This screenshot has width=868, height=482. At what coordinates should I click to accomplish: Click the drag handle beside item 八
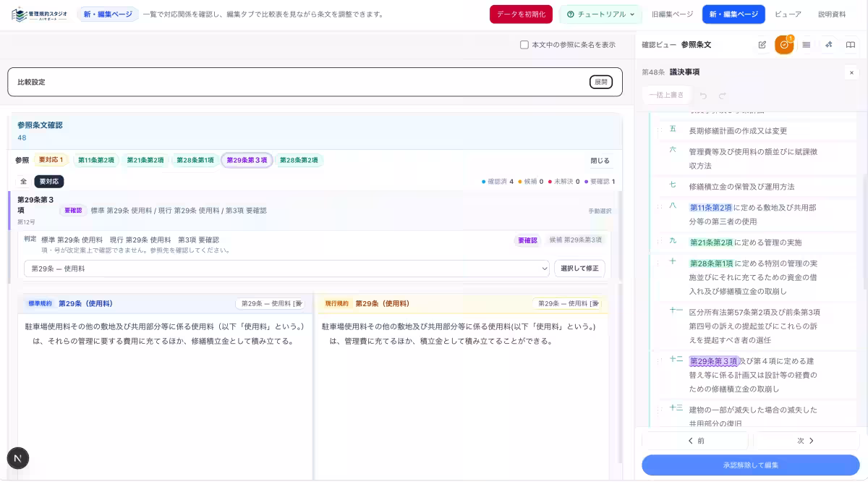coord(658,206)
